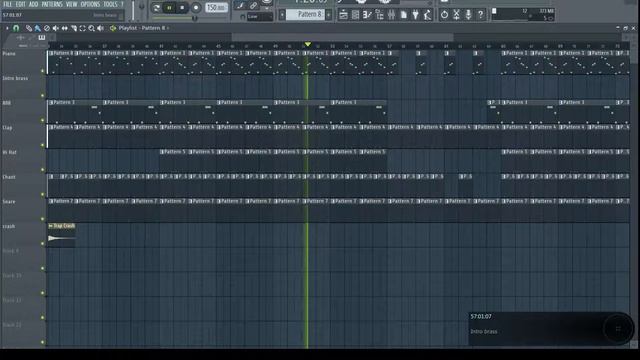Select the Slip tool in playlist toolbar
The height and width of the screenshot is (360, 640).
(64, 28)
